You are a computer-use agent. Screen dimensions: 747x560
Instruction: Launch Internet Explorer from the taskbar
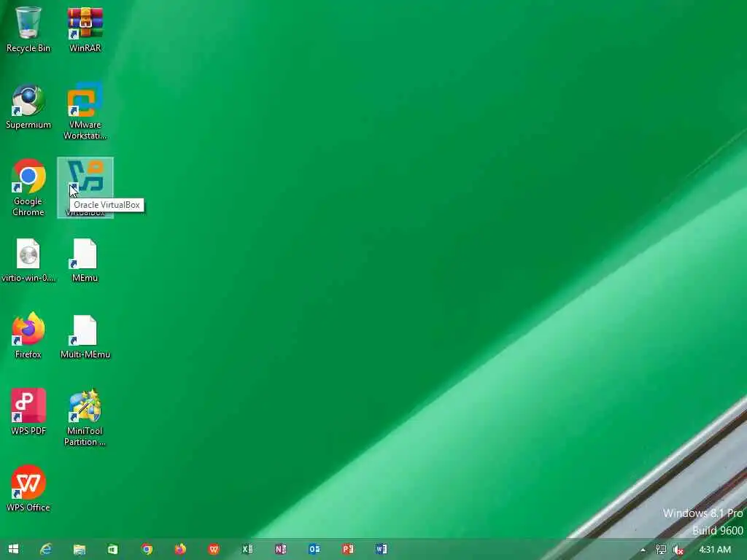click(x=46, y=549)
